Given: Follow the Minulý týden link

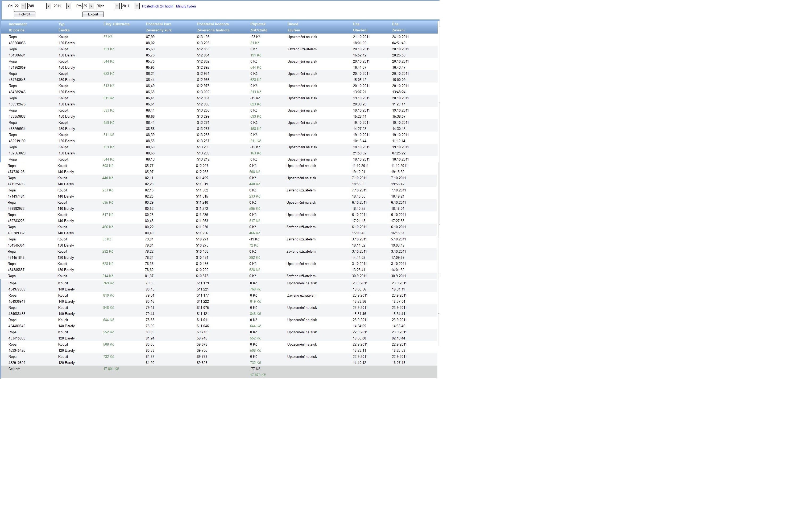Looking at the screenshot, I should (186, 6).
